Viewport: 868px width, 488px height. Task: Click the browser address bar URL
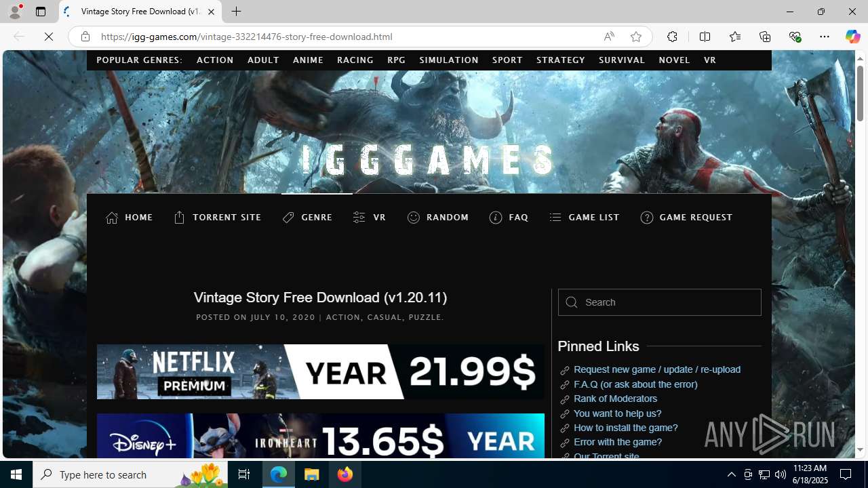(247, 37)
